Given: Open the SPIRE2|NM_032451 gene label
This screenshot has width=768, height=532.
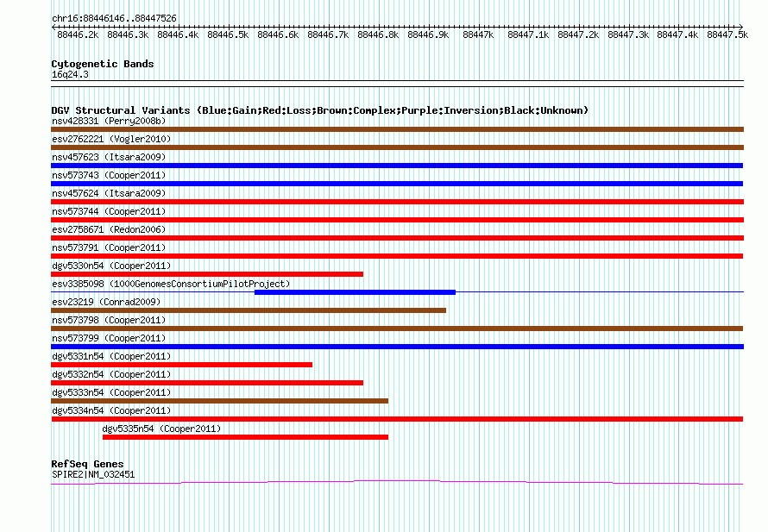Looking at the screenshot, I should (x=93, y=474).
